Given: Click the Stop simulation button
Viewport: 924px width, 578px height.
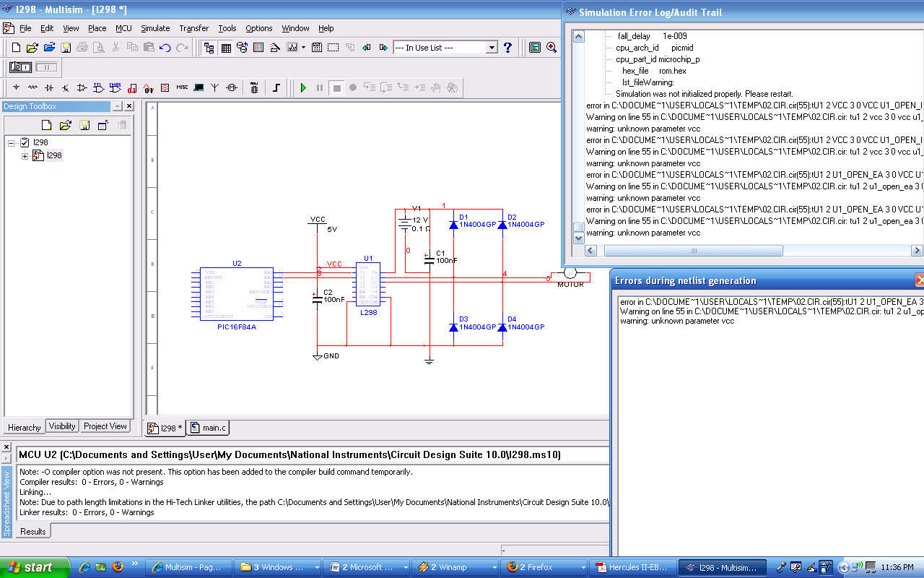Looking at the screenshot, I should pos(336,87).
